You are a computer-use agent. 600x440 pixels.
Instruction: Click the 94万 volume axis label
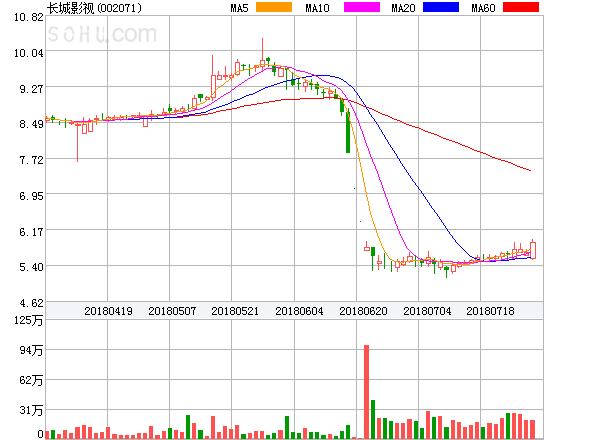pyautogui.click(x=31, y=350)
